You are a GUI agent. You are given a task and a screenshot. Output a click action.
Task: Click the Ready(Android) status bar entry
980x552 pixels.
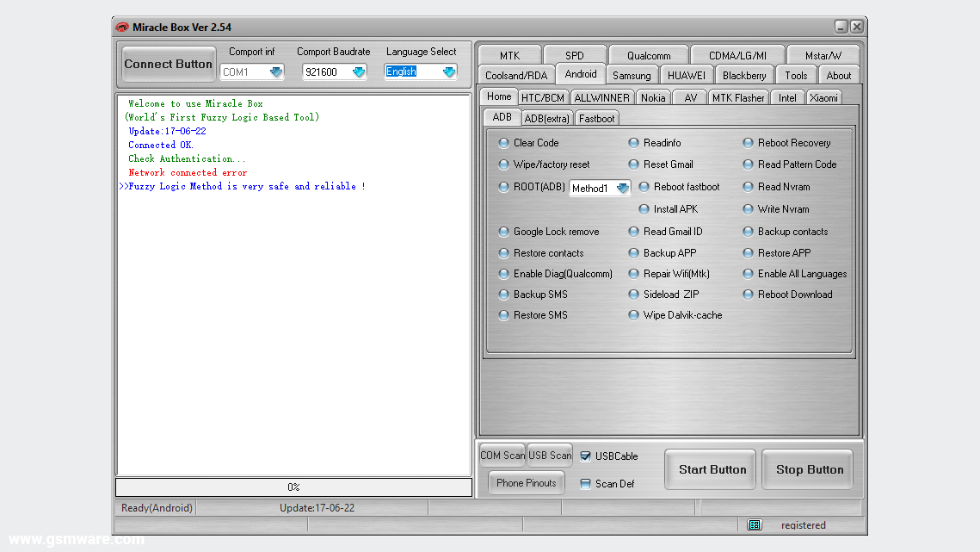tap(157, 508)
